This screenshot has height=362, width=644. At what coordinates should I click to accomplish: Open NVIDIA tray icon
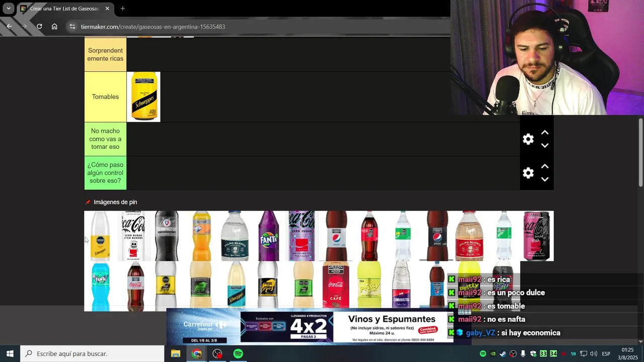coord(493,354)
